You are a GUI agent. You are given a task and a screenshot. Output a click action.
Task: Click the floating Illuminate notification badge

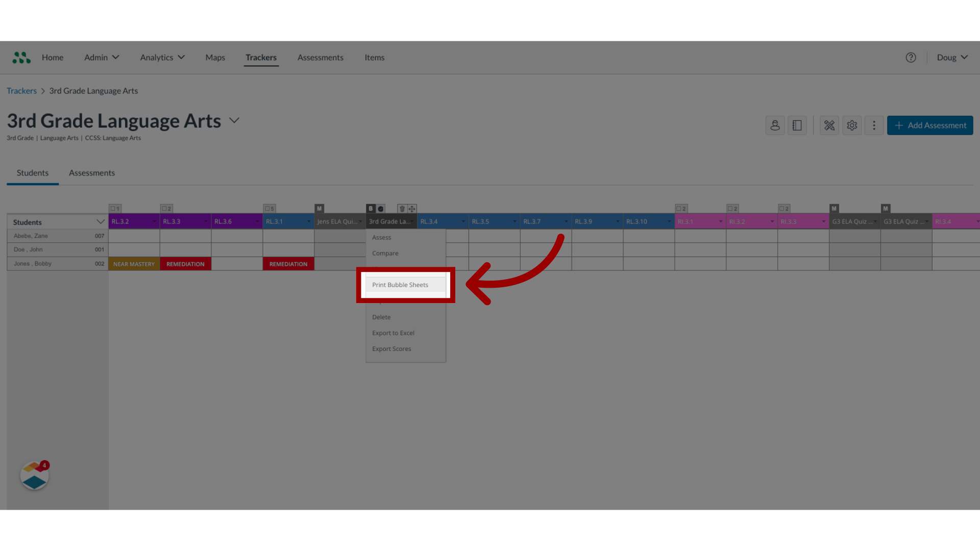34,477
